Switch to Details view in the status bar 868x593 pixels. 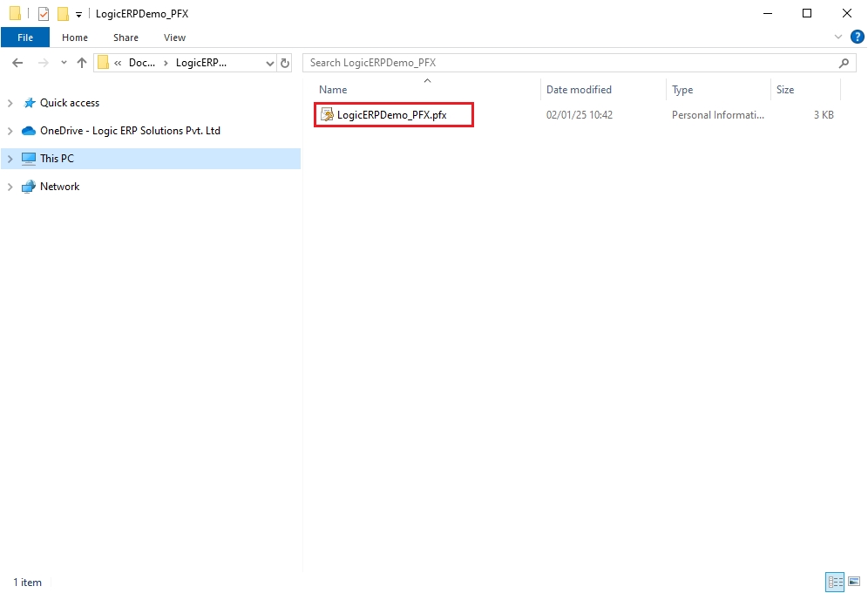tap(834, 582)
